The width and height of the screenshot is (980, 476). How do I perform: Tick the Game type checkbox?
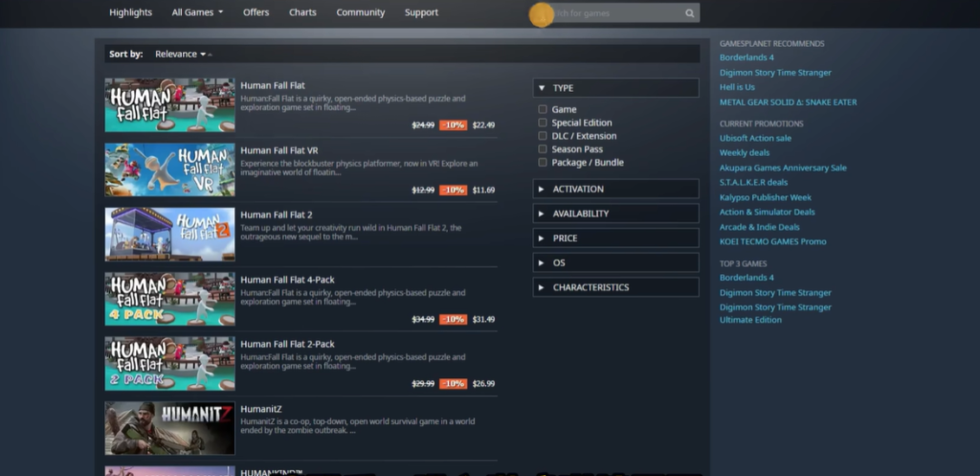click(x=544, y=110)
